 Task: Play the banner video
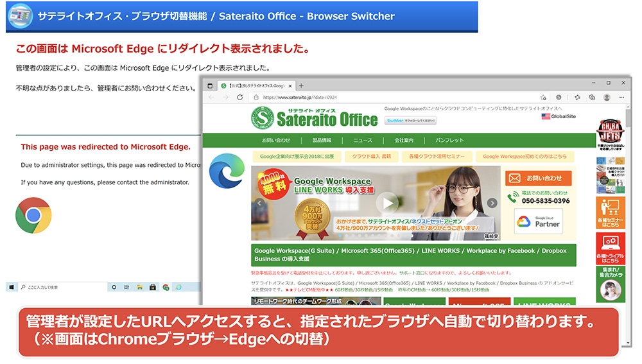387,203
